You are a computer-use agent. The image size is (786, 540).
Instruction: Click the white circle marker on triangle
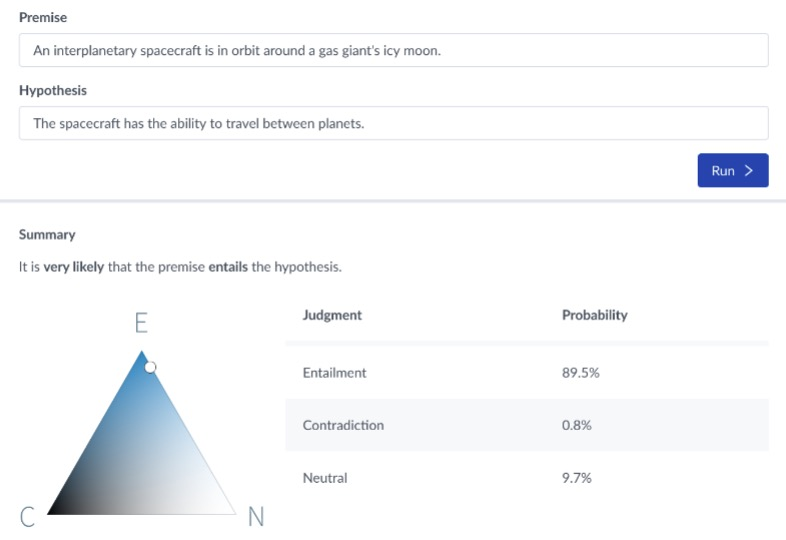point(150,367)
